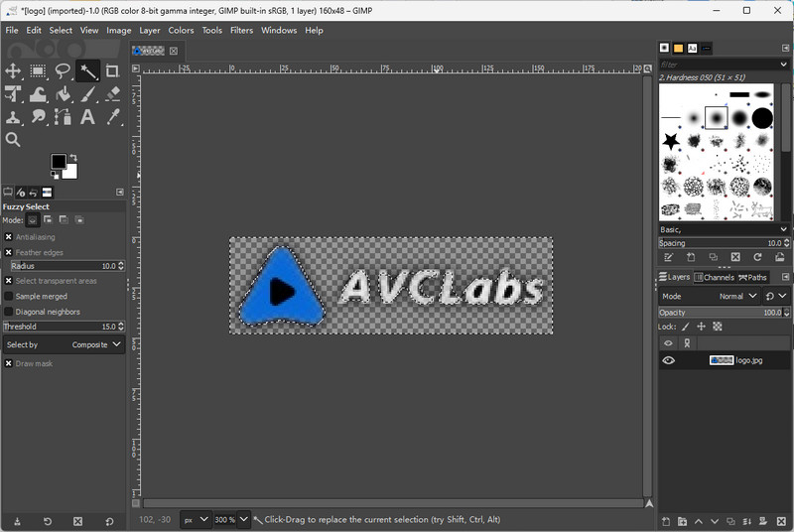Toggle Select transparent areas checkbox

click(x=9, y=281)
